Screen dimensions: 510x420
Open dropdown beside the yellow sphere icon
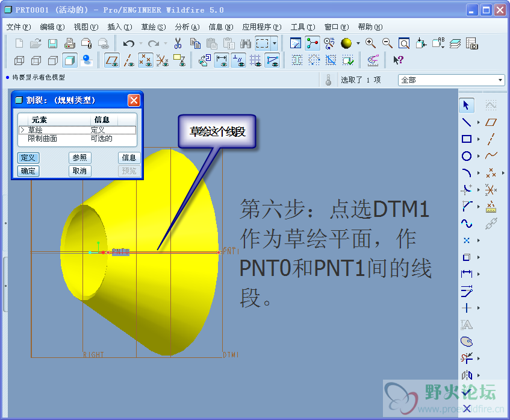[358, 43]
